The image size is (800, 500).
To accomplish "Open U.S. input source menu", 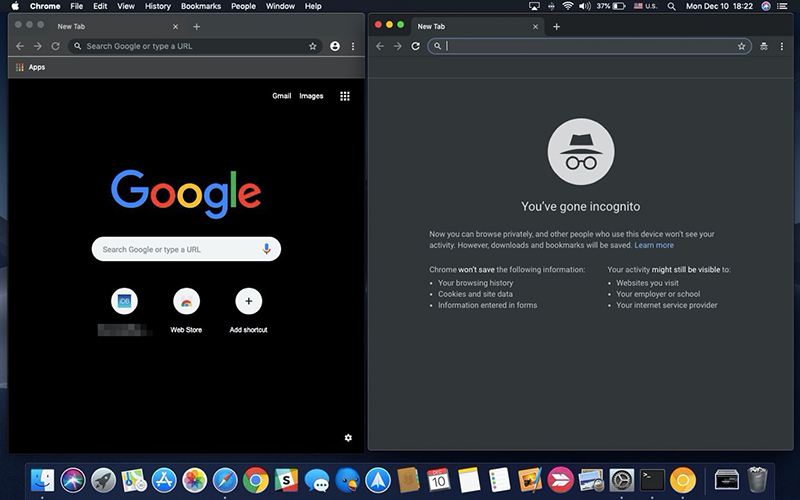I will tap(645, 6).
